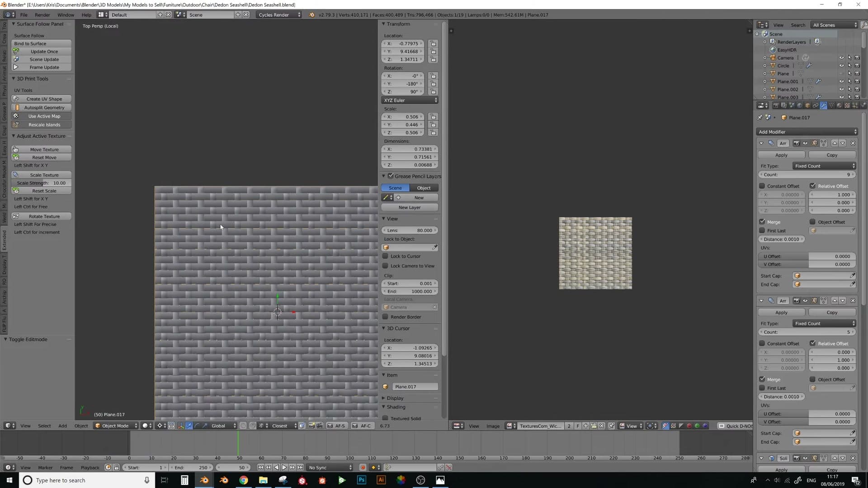
Task: Open the Material sphere properties tab
Action: click(839, 105)
